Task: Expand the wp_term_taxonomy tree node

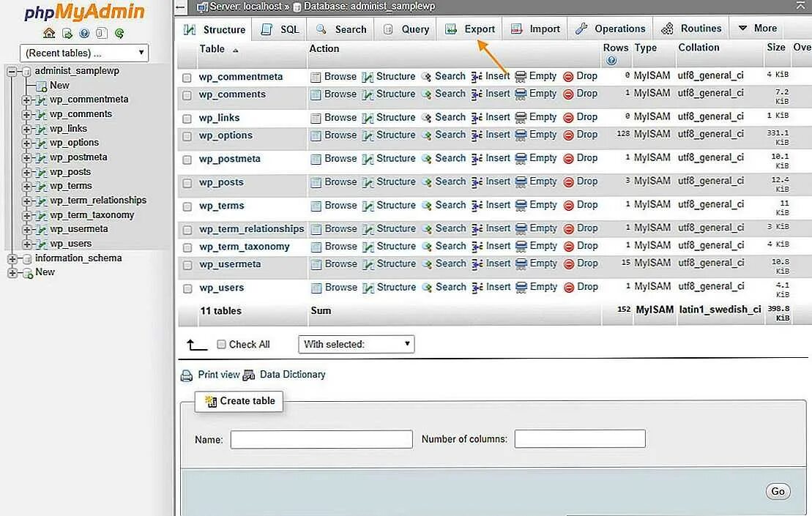Action: (x=26, y=215)
